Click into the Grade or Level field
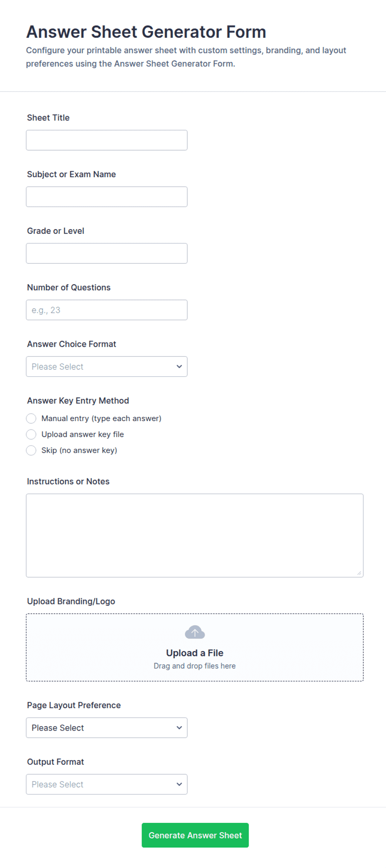Screen dimensions: 386x868 click(x=107, y=253)
